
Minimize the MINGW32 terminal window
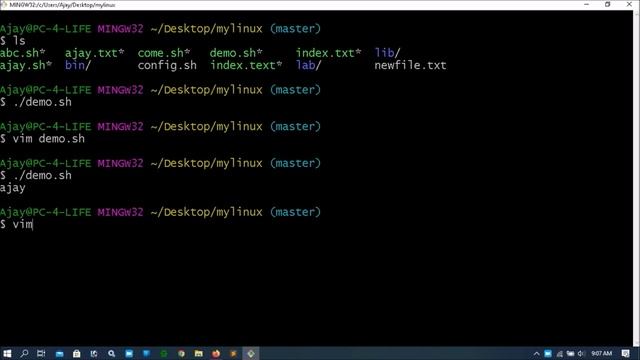point(587,4)
